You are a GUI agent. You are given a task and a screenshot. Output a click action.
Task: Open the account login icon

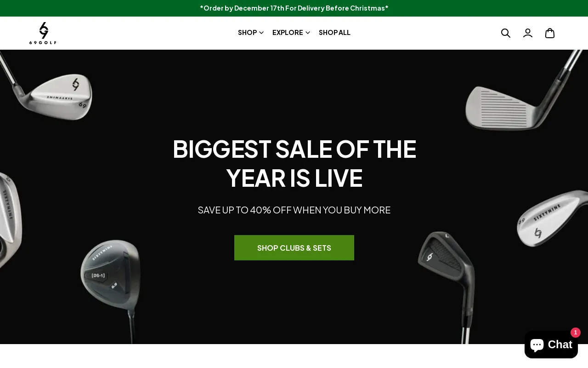click(x=528, y=33)
